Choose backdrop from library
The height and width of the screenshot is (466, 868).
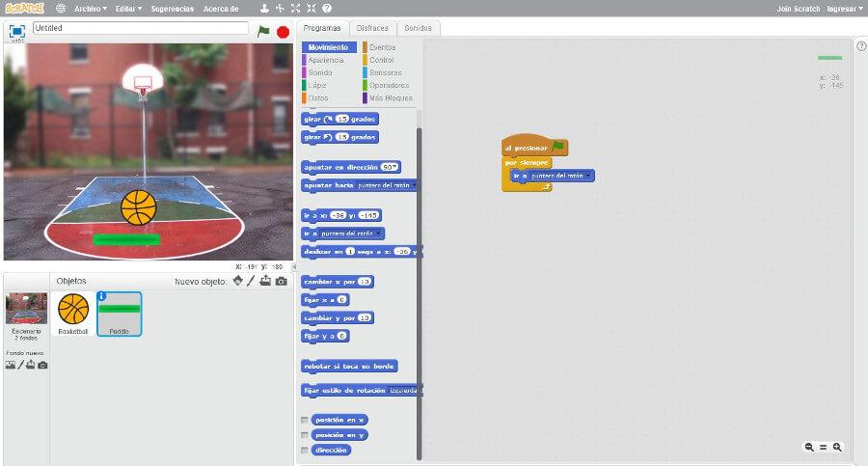point(11,365)
